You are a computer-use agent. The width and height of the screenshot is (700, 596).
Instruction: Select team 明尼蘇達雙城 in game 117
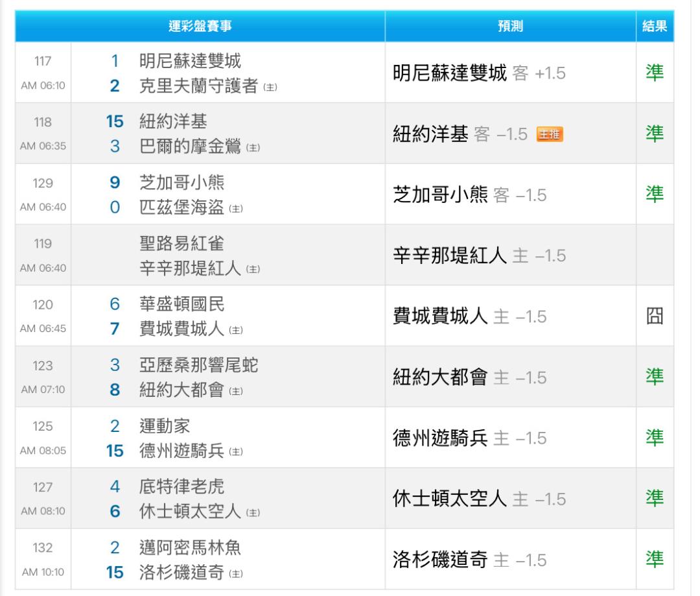click(190, 61)
